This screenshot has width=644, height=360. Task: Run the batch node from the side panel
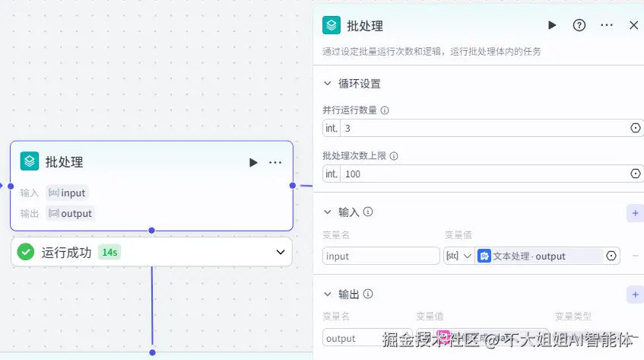click(x=552, y=25)
